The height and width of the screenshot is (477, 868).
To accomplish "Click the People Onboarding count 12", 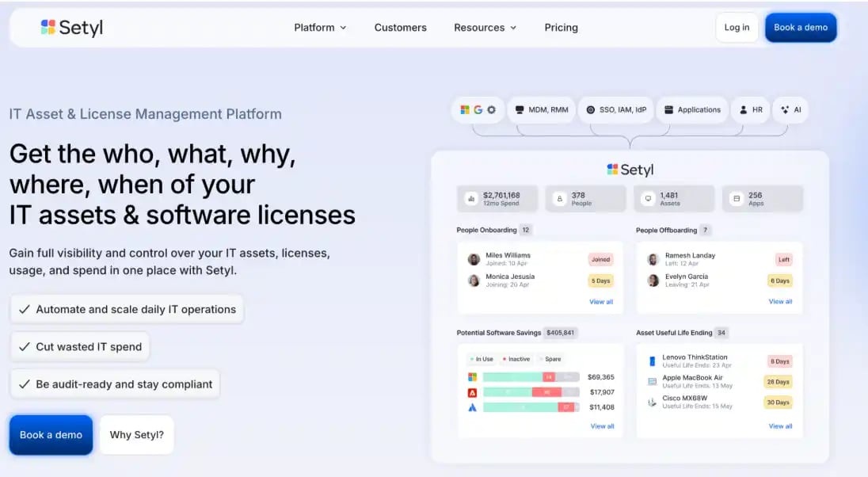I will (x=525, y=230).
